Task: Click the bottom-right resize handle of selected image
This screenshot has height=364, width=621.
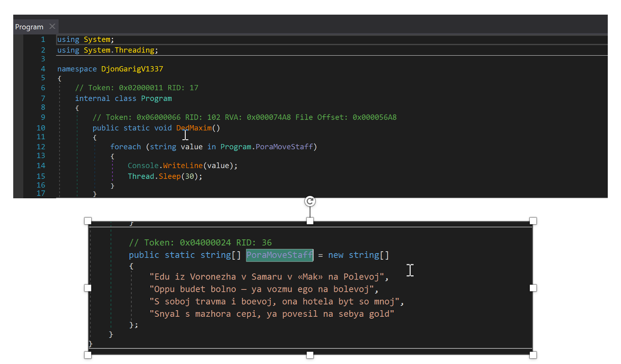Action: click(533, 355)
